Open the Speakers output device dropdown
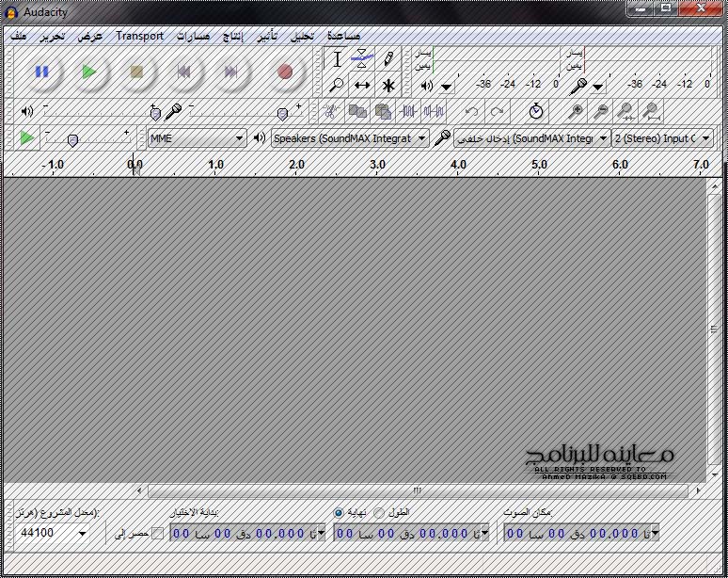This screenshot has height=578, width=728. (349, 138)
